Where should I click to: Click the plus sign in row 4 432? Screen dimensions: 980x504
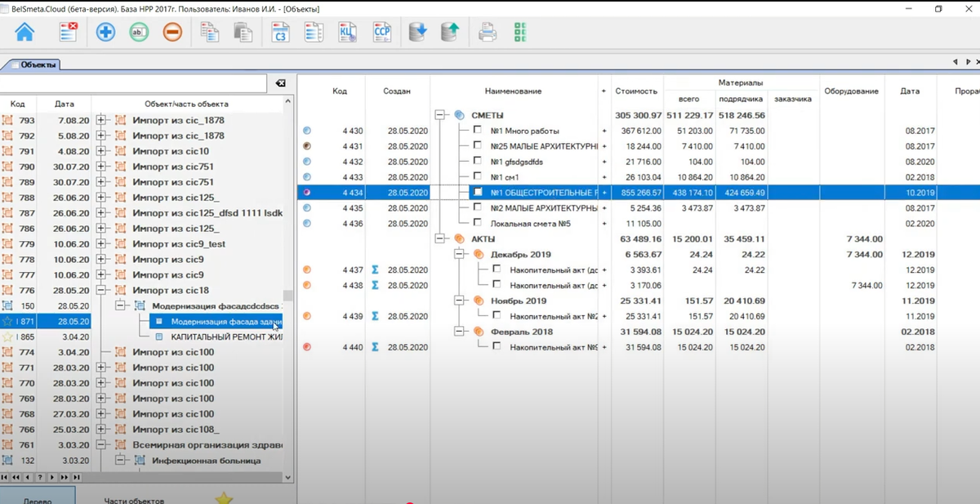[x=604, y=162]
